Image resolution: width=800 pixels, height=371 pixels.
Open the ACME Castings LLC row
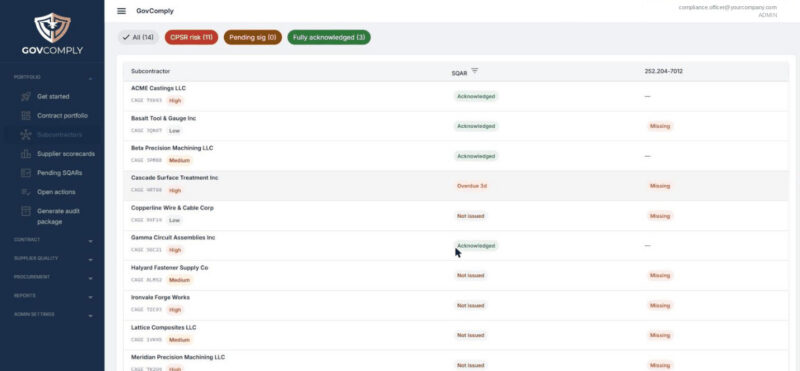(x=456, y=96)
